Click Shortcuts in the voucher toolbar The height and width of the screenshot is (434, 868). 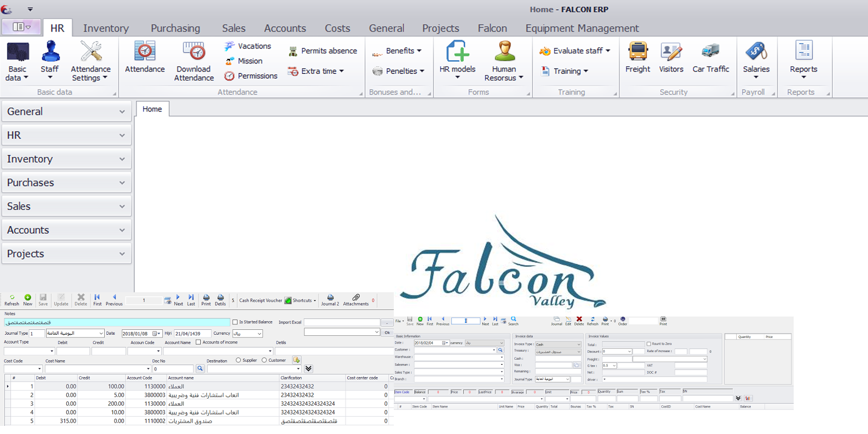point(301,300)
